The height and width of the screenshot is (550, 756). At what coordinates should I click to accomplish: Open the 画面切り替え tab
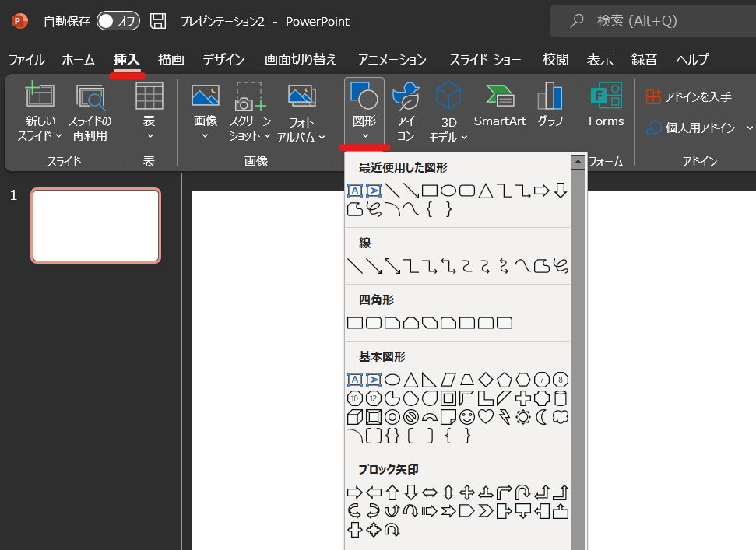tap(301, 60)
